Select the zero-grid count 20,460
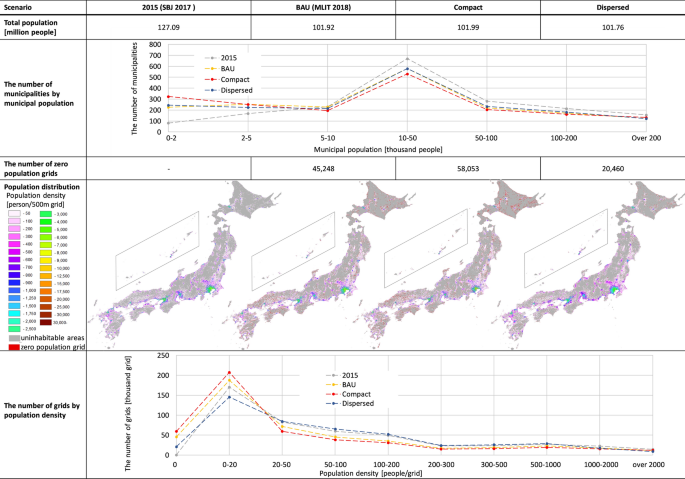The image size is (685, 479). 612,168
